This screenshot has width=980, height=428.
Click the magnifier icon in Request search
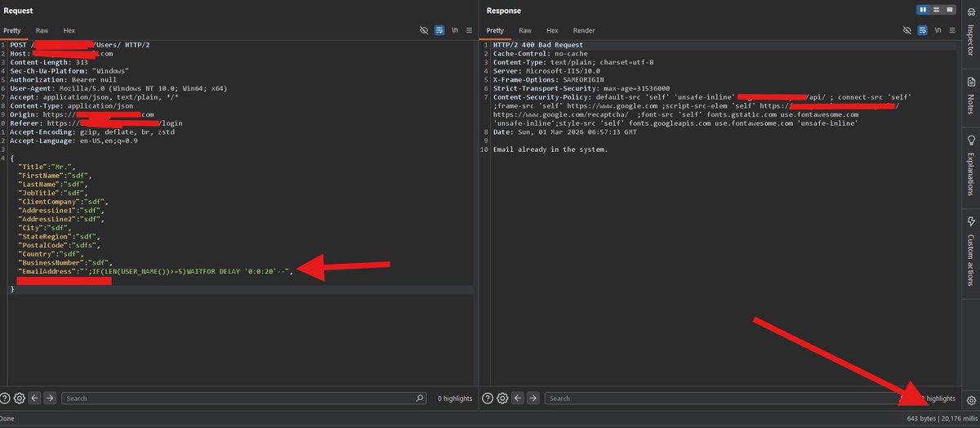(420, 399)
